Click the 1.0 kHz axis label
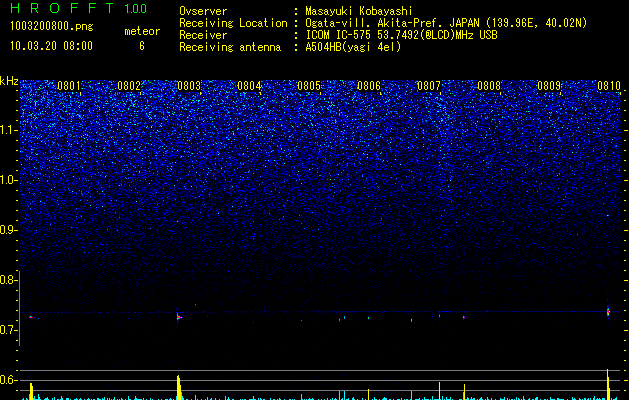Screen dimensions: 629x400 (7, 180)
